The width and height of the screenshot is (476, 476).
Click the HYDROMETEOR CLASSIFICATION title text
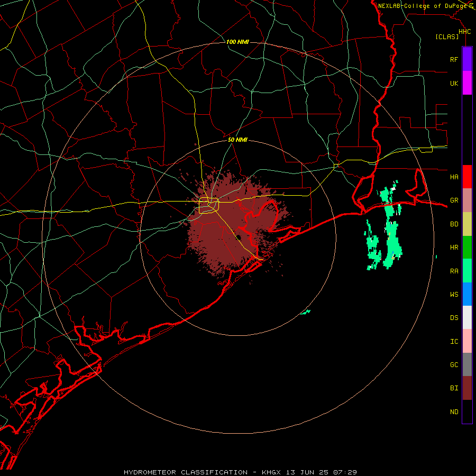(186, 472)
